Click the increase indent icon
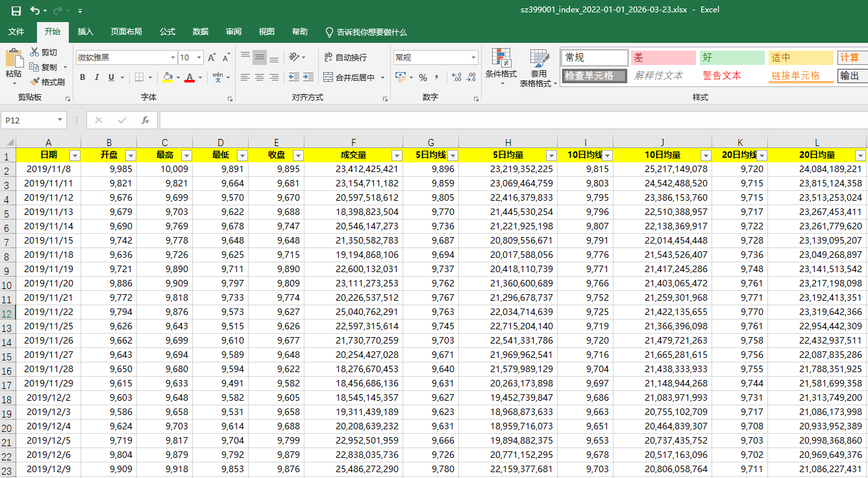The width and height of the screenshot is (868, 478). [x=308, y=77]
